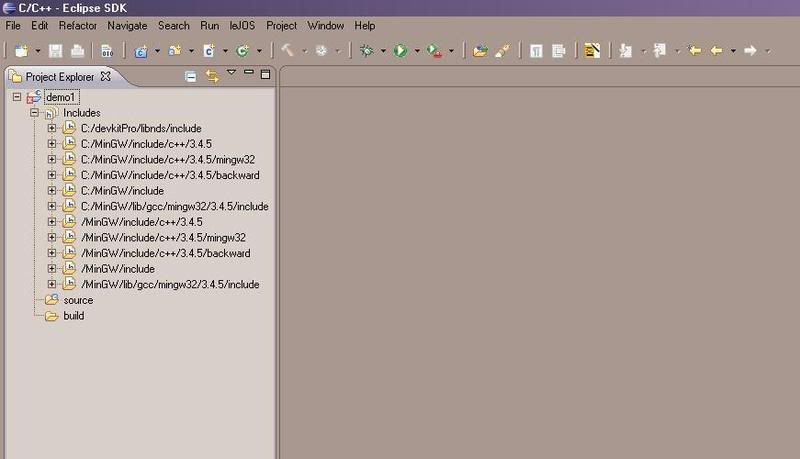Close the Project Explorer tab
Screen dimensions: 800x459
pyautogui.click(x=105, y=76)
